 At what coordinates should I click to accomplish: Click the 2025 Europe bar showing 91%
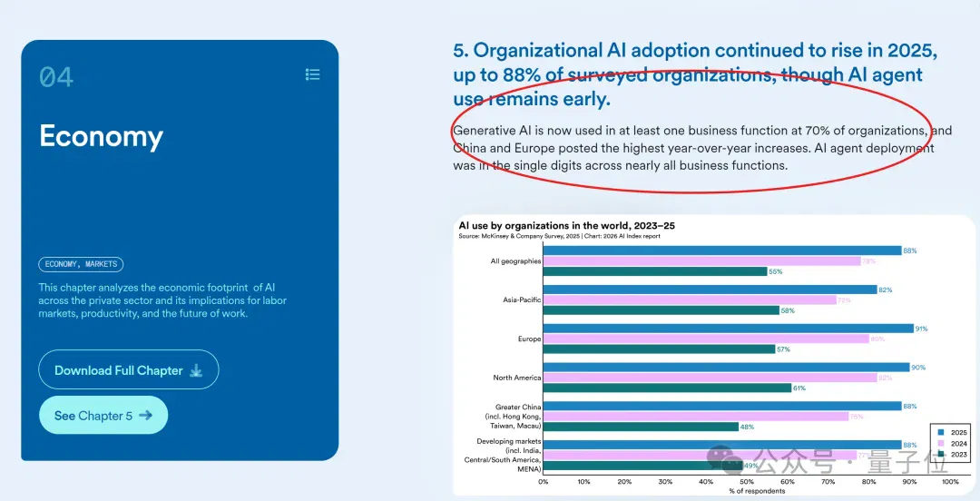728,329
